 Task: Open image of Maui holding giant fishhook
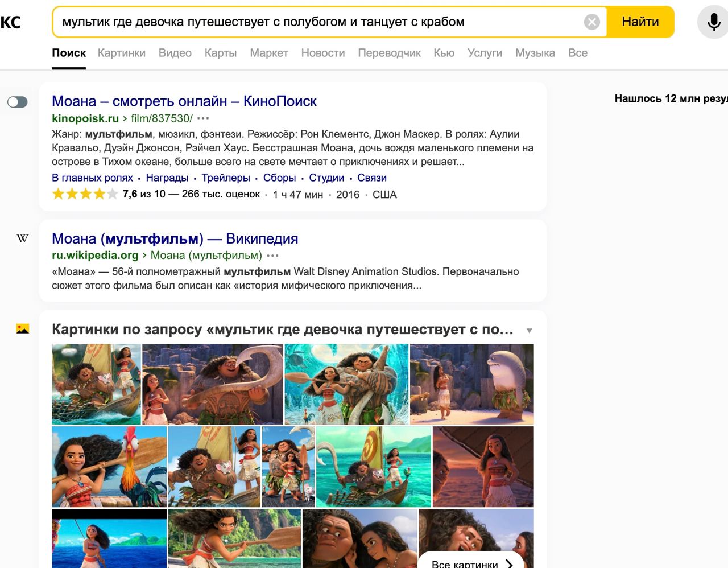[x=213, y=384]
